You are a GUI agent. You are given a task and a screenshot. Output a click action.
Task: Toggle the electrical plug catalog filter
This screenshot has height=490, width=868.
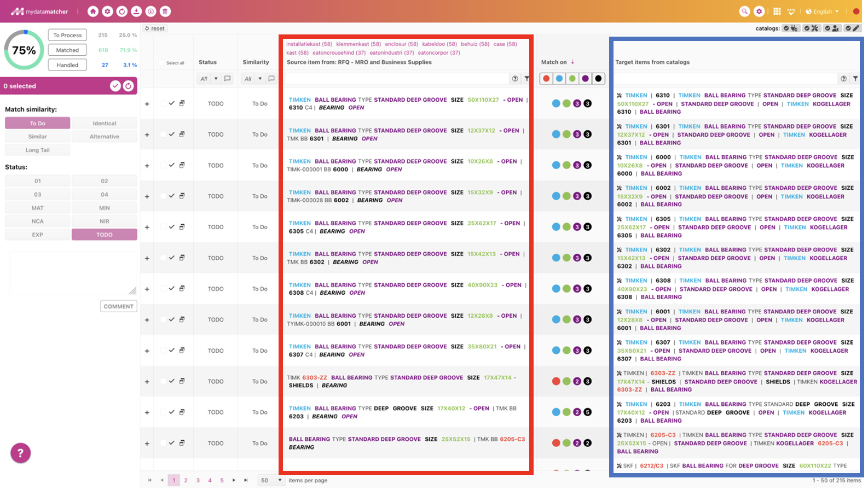tap(790, 28)
